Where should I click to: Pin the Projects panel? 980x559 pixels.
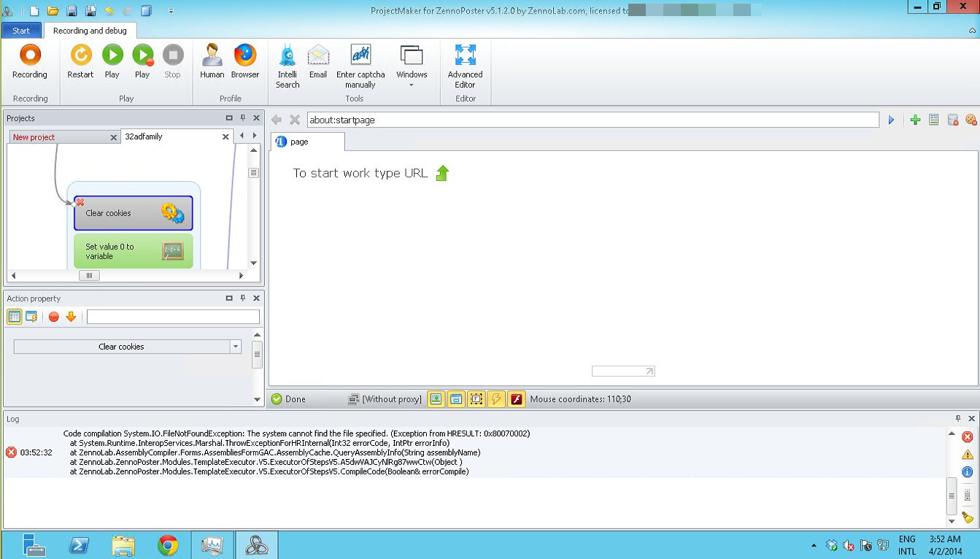coord(243,117)
